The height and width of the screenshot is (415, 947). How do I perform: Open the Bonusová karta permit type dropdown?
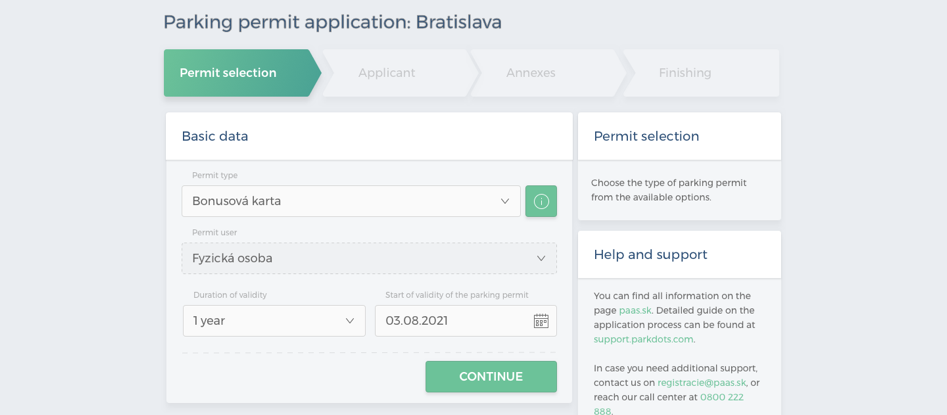pyautogui.click(x=351, y=201)
